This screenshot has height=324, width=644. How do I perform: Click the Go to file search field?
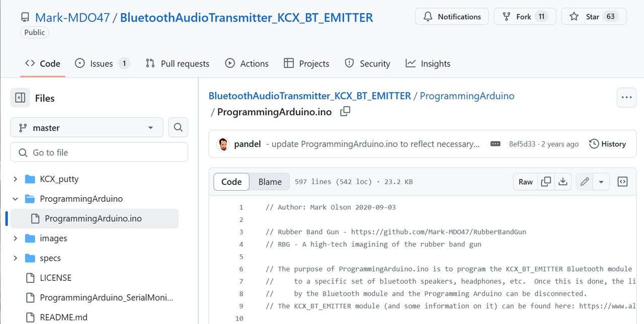(99, 152)
